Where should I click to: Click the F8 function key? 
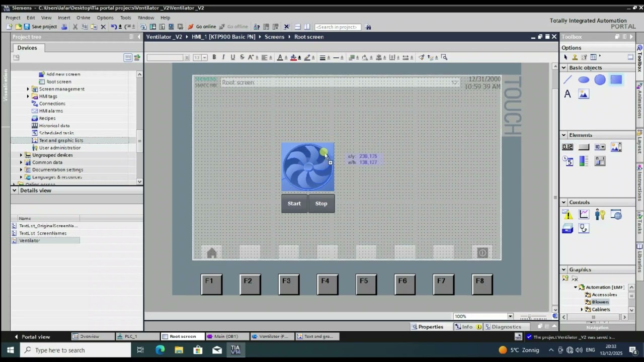coord(482,285)
